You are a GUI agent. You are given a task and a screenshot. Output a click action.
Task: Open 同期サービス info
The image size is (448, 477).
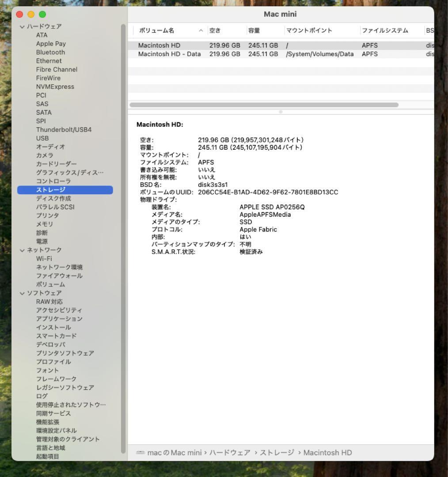coord(53,413)
